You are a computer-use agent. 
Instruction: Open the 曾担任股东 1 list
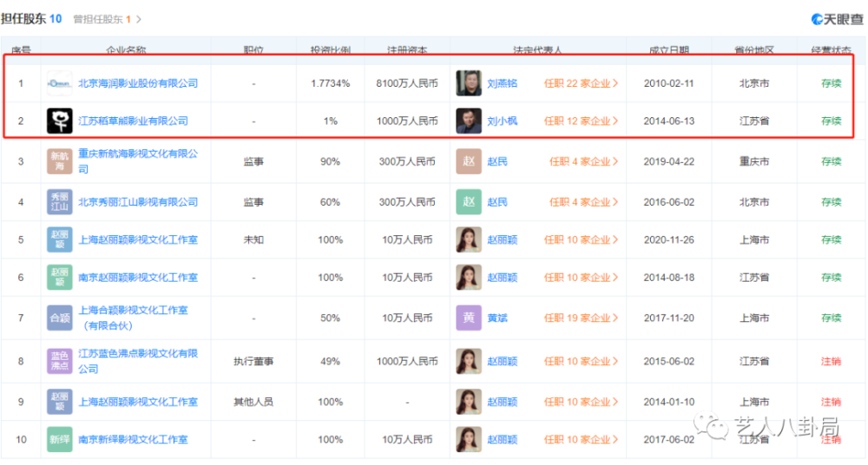[108, 19]
